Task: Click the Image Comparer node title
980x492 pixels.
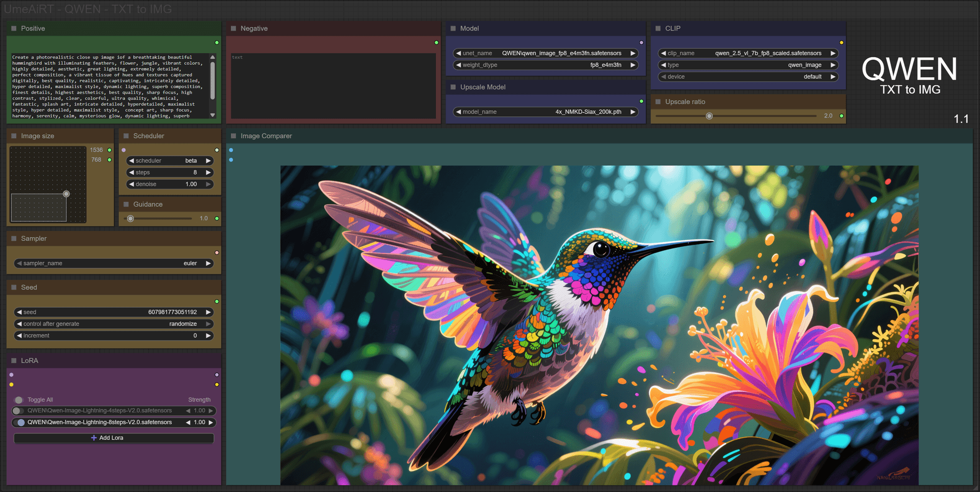Action: tap(266, 136)
